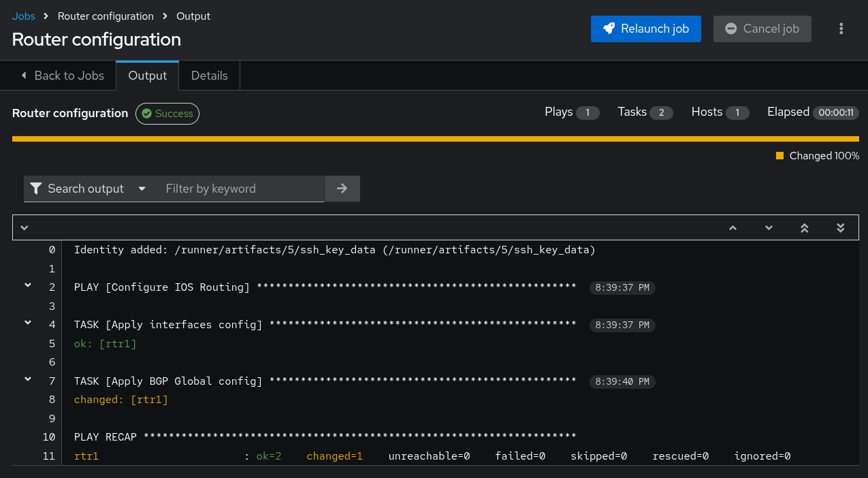Click 'ok=2' in the recap row
Screen dimensions: 868x478
tap(269, 456)
